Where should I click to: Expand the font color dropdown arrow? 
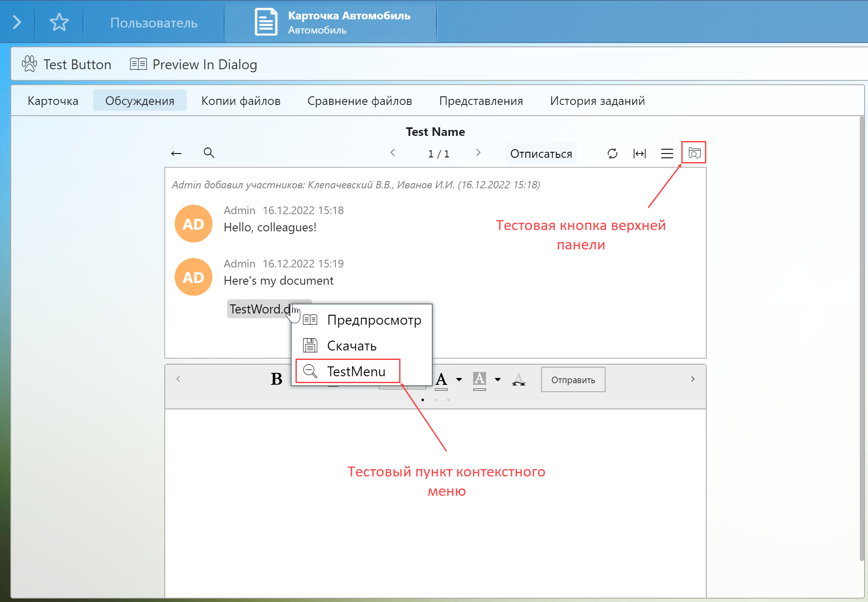[459, 379]
